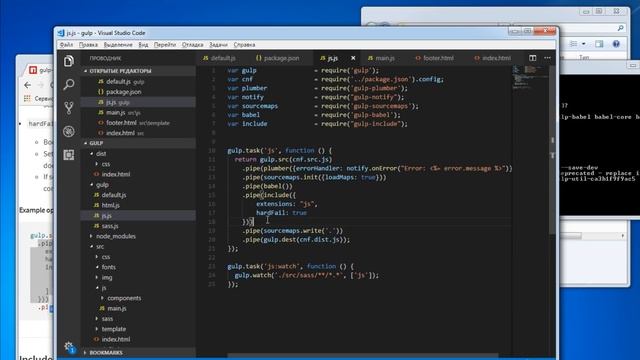Click the editor vertical scrollbar
Viewport: 640px width, 360px height.
pyautogui.click(x=553, y=149)
